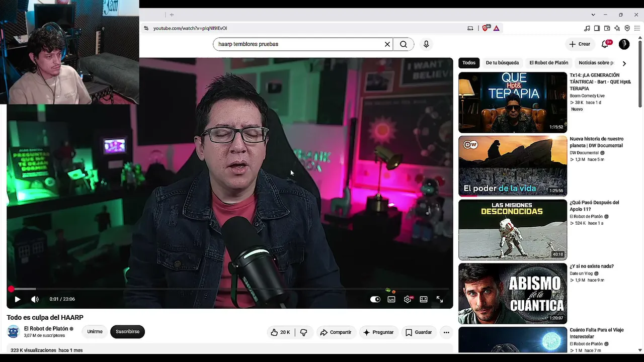
Task: Open site settings icon in address bar
Action: pyautogui.click(x=146, y=28)
